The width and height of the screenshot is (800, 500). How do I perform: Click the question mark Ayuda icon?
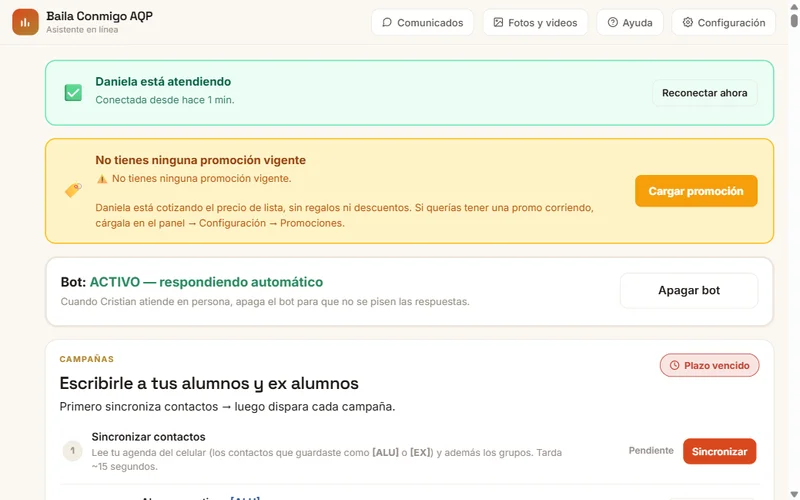click(x=612, y=22)
